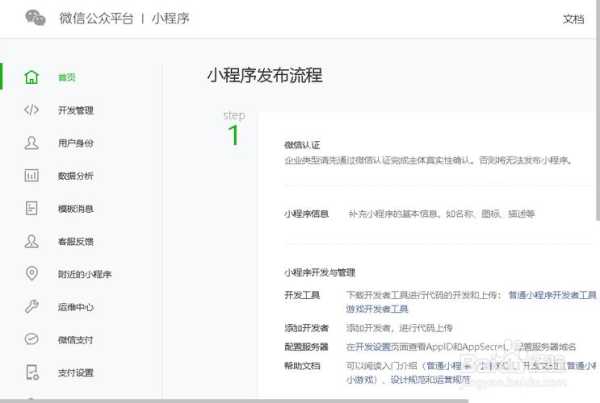Click the 小程序发布流程 page title
Screen dimensions: 600x403
click(x=265, y=75)
